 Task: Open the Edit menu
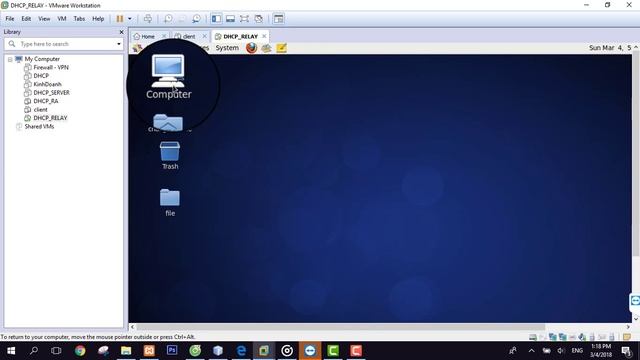[26, 19]
